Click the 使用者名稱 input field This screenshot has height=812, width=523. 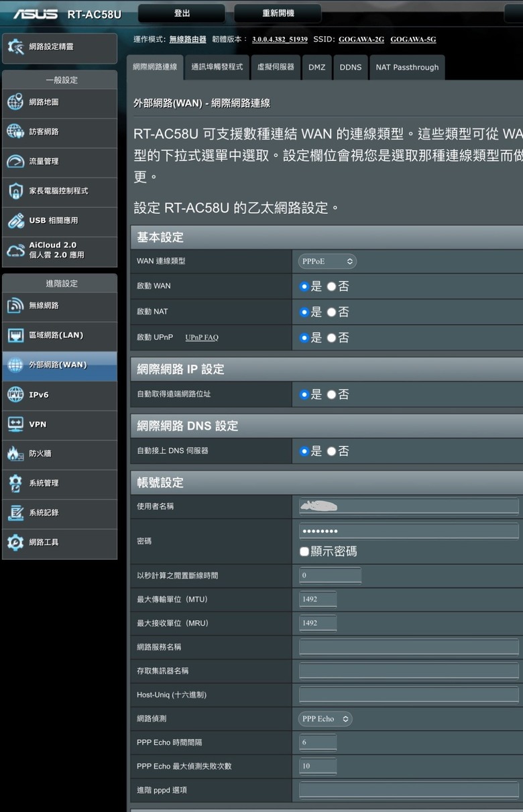409,506
